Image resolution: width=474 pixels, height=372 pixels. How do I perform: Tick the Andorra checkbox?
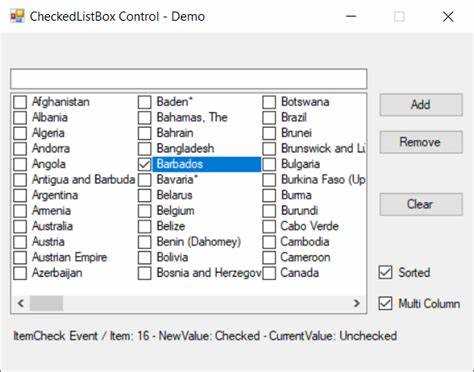(x=20, y=149)
